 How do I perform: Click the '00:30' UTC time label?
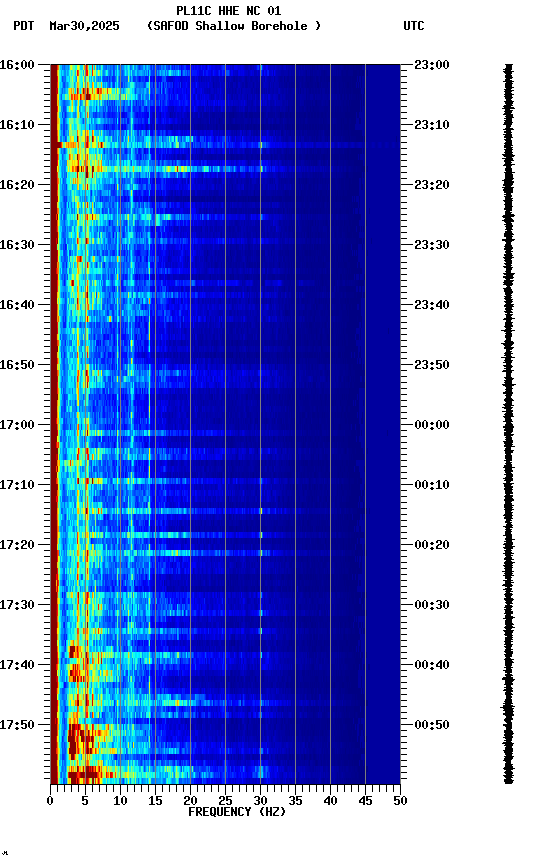pyautogui.click(x=432, y=605)
